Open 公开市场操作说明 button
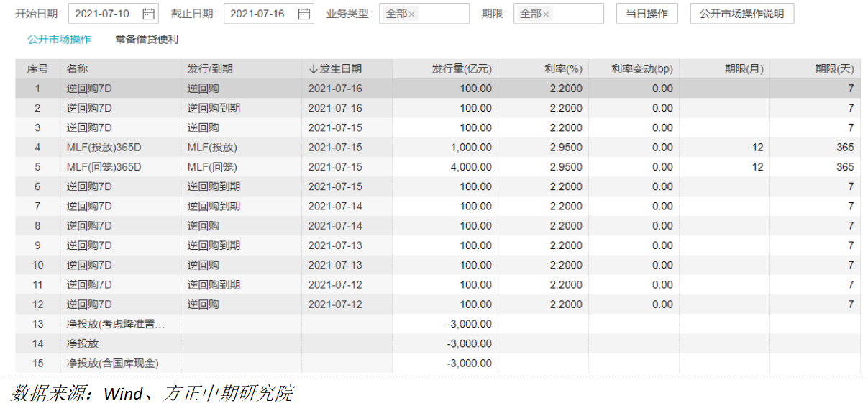Screen dimensions: 868x406 point(741,14)
